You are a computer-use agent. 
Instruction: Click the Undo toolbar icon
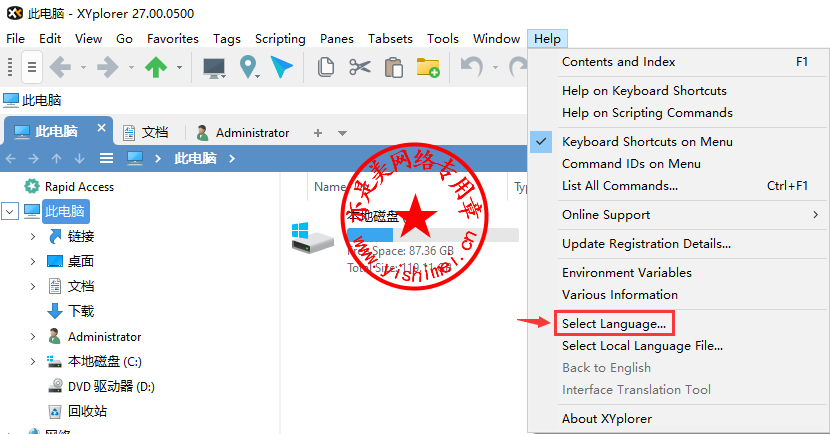click(472, 67)
